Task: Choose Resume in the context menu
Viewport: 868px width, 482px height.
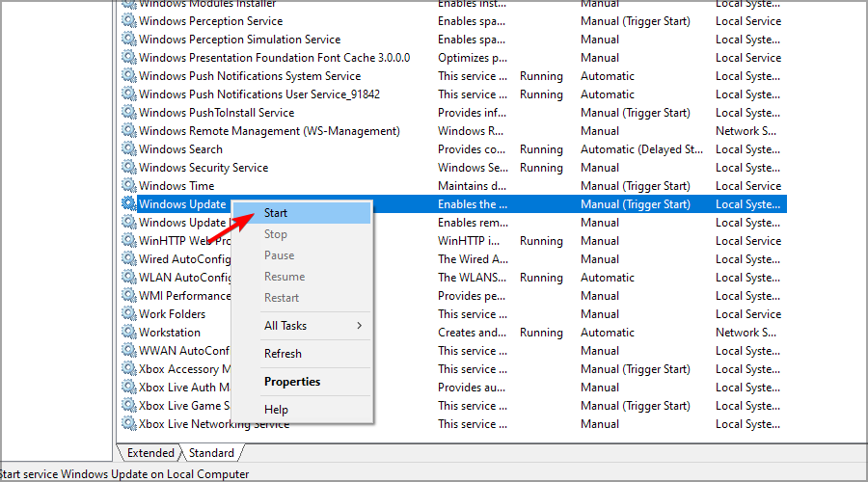Action: [302, 276]
